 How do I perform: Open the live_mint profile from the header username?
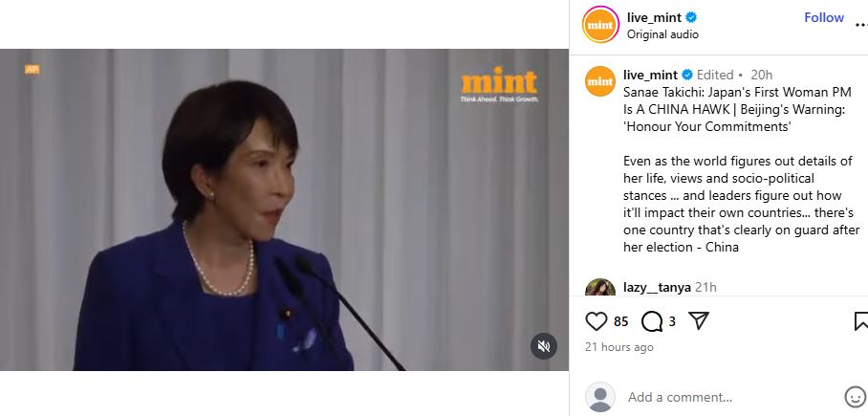[654, 17]
